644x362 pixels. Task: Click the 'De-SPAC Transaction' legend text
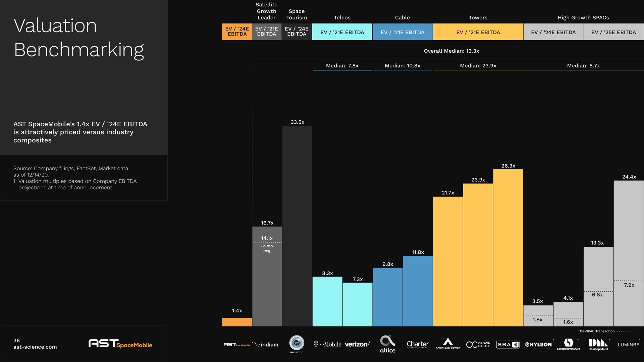click(597, 331)
